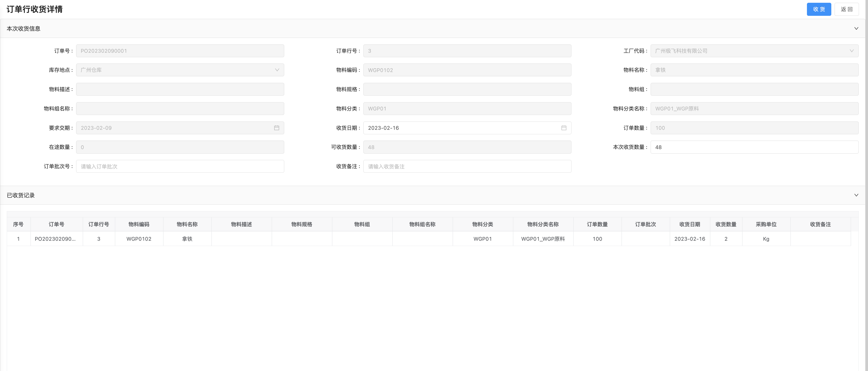Screen dimensions: 868x371
Task: Click the 收货数量 column header
Action: click(x=726, y=224)
